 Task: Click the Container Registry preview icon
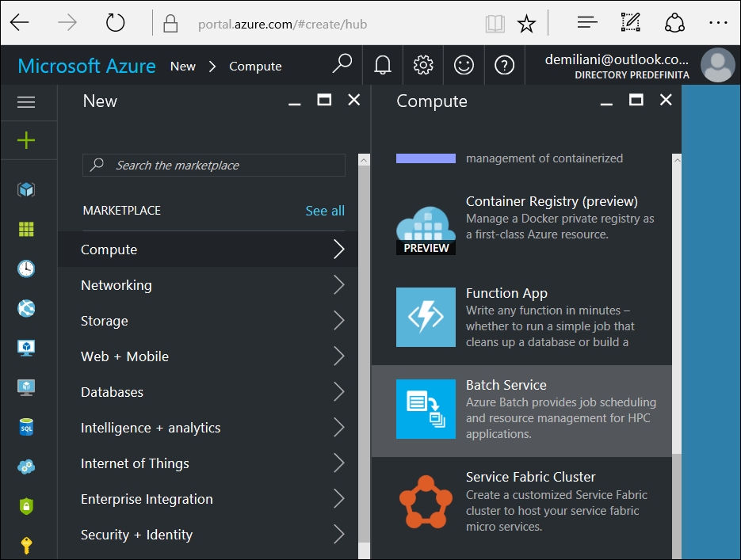click(426, 230)
